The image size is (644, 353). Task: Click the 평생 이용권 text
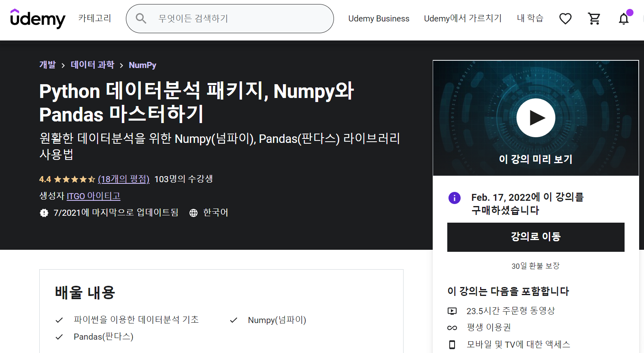(489, 327)
